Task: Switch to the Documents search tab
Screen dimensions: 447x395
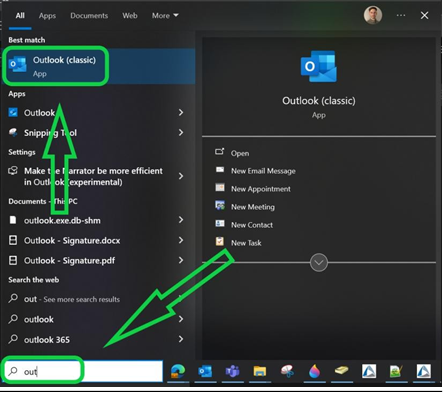Action: [x=89, y=16]
